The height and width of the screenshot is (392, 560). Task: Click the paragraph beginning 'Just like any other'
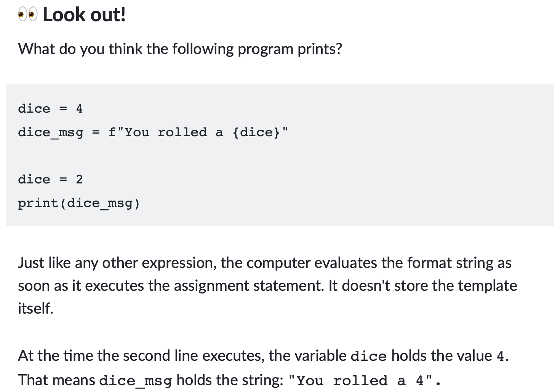267,285
